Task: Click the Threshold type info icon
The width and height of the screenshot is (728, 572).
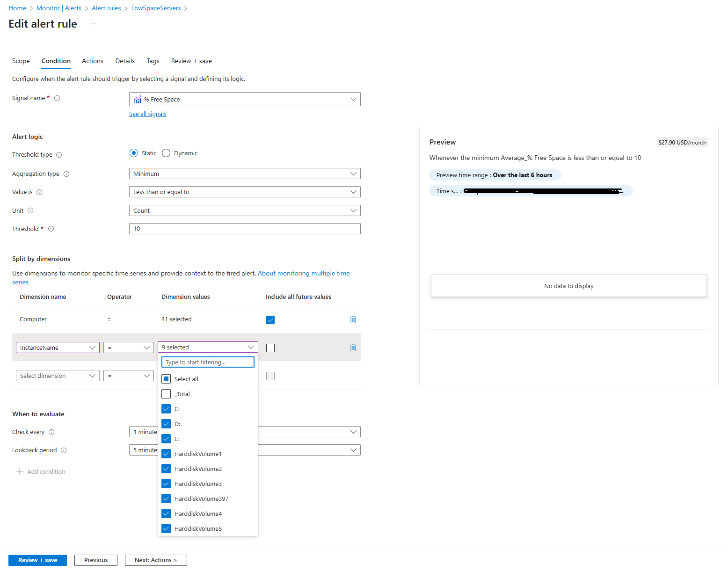Action: tap(59, 155)
